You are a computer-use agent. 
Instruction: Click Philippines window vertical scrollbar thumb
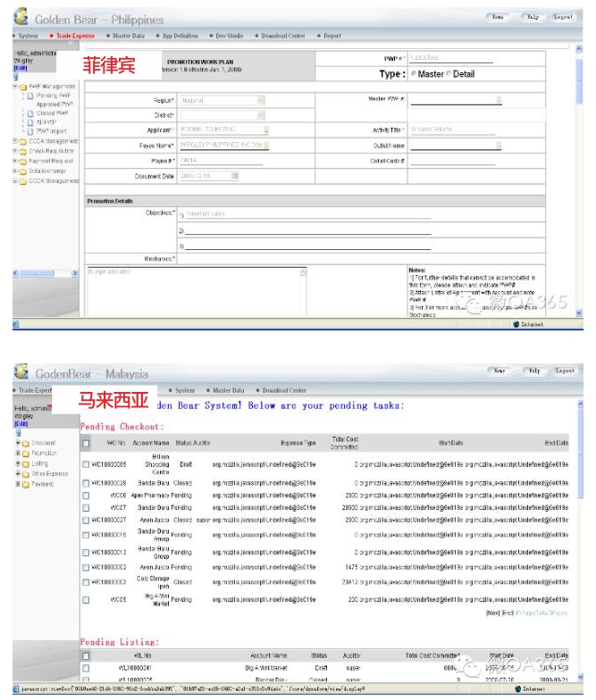pyautogui.click(x=579, y=81)
